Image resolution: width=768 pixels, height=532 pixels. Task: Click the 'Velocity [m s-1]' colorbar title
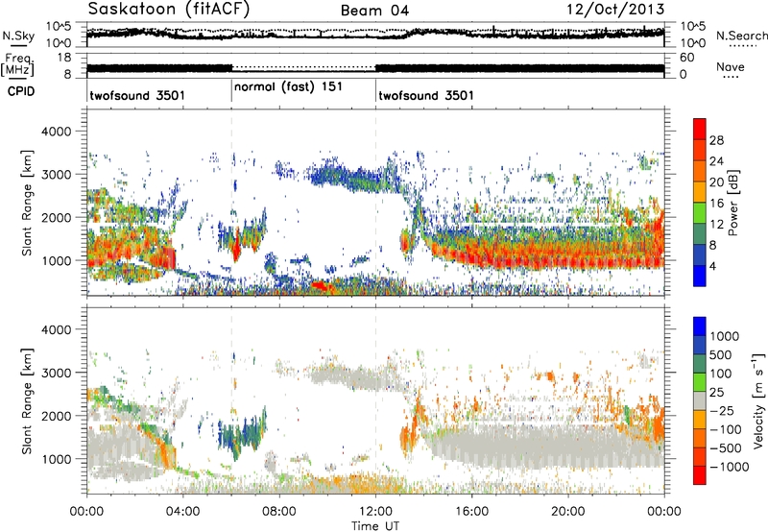click(x=758, y=400)
